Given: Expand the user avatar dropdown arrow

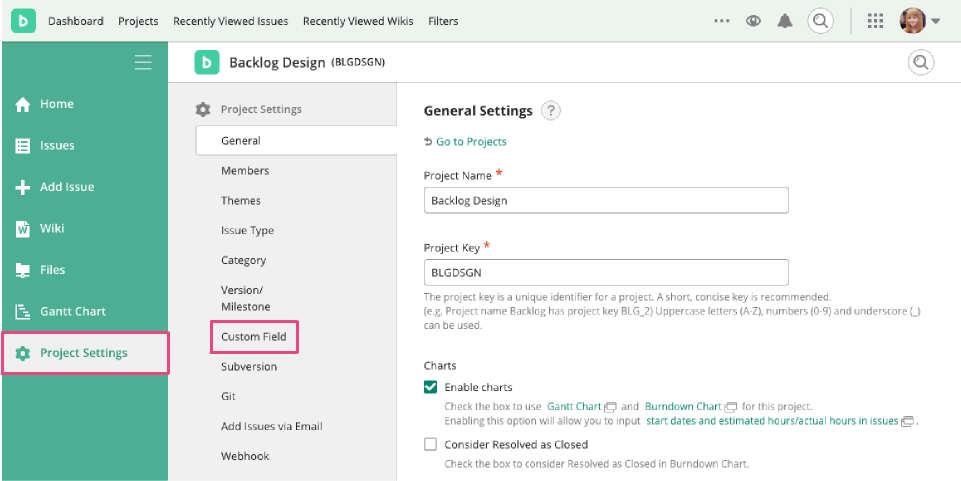Looking at the screenshot, I should 935,21.
